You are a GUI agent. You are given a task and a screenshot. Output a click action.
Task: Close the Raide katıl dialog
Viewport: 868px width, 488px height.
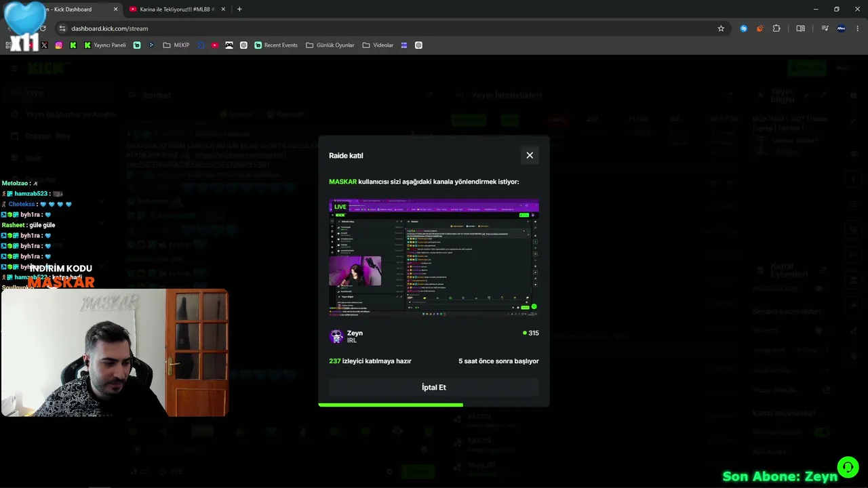[x=530, y=155]
